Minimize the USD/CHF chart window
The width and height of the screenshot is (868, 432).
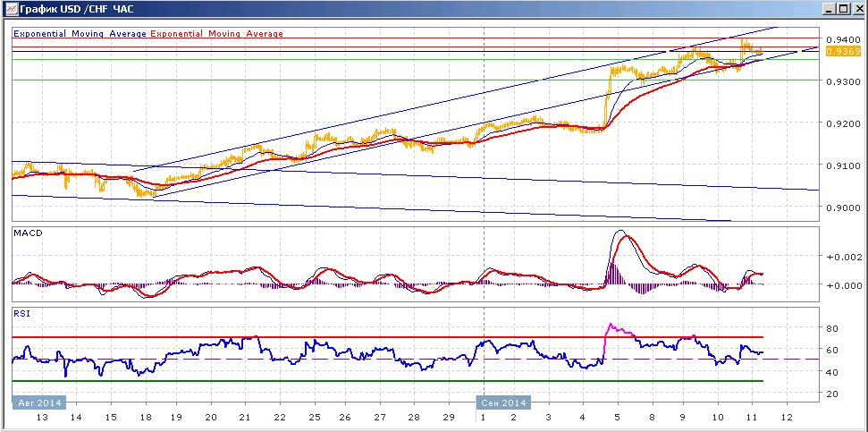tap(829, 8)
